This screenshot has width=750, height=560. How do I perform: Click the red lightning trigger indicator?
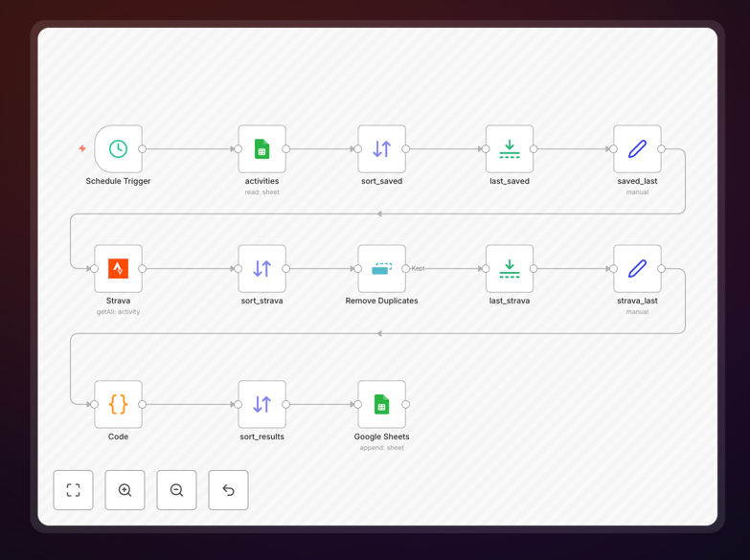point(82,148)
